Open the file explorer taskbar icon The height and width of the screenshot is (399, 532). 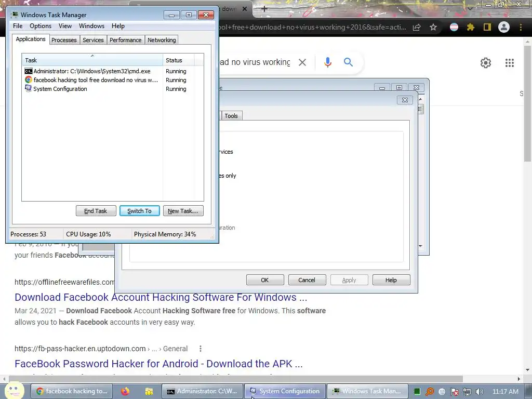[149, 391]
